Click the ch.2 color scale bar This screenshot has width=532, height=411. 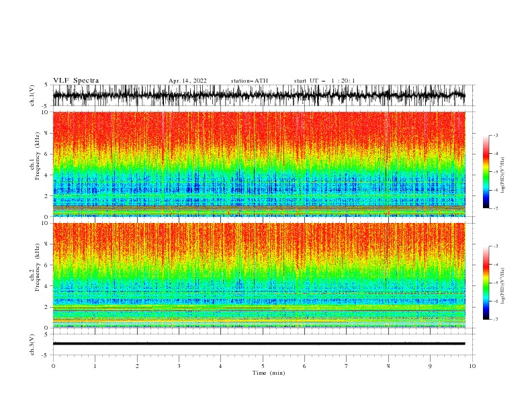(486, 283)
